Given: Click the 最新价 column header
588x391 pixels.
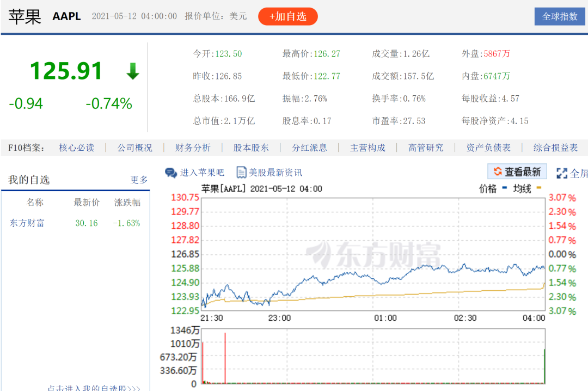Looking at the screenshot, I should 87,203.
